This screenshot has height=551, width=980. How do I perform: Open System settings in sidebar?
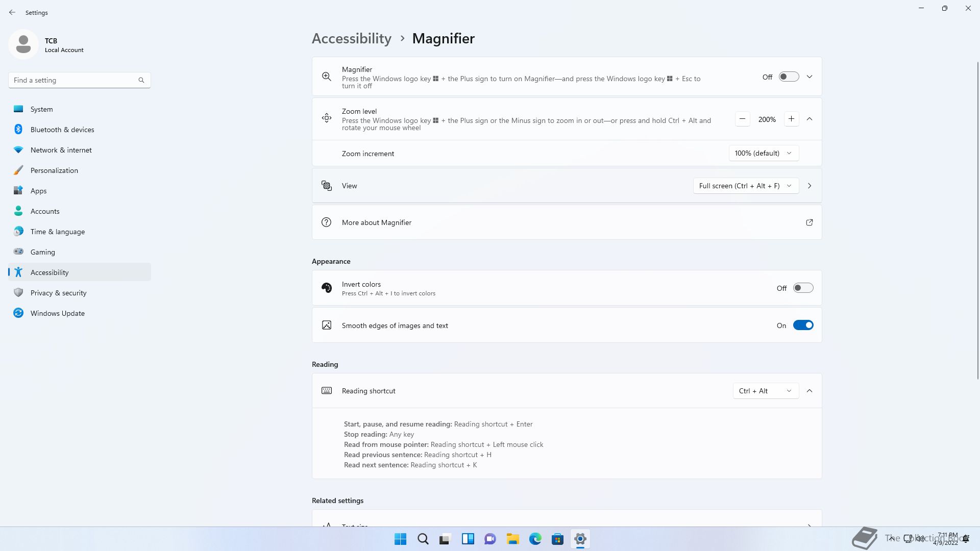coord(80,109)
